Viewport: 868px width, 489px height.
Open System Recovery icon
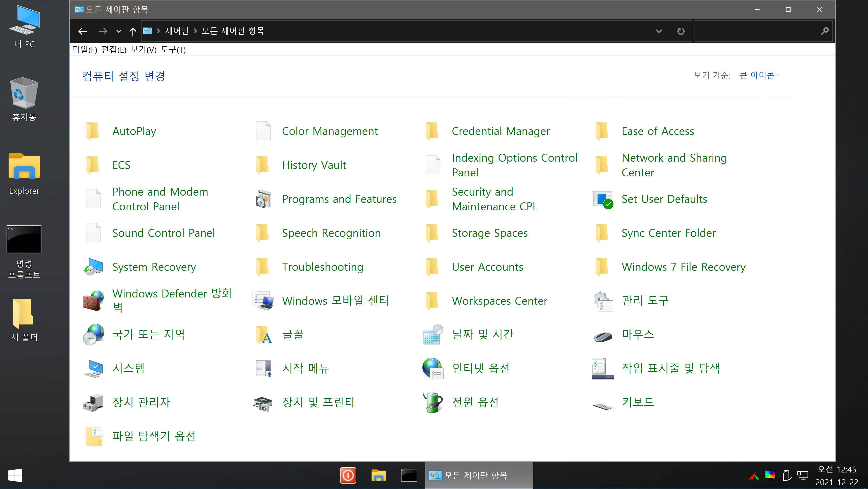93,267
